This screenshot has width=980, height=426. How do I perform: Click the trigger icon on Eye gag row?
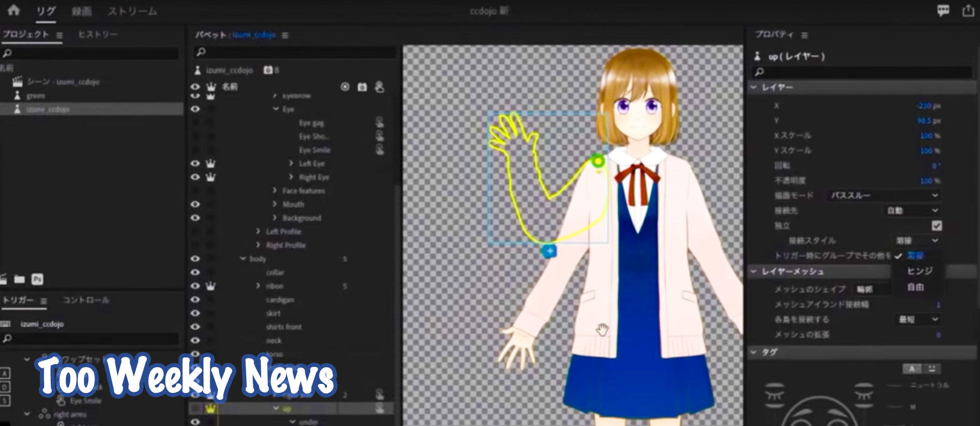tap(379, 123)
